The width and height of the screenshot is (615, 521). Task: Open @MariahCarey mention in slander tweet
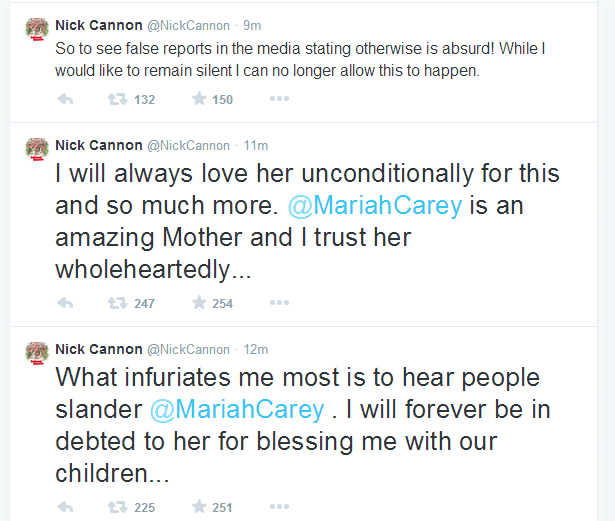[x=238, y=409]
